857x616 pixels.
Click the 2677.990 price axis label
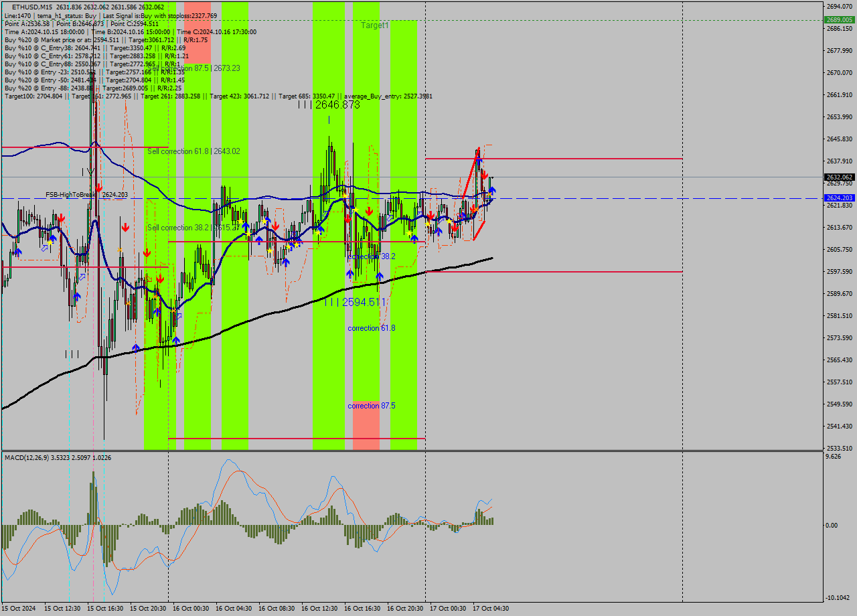tap(839, 50)
